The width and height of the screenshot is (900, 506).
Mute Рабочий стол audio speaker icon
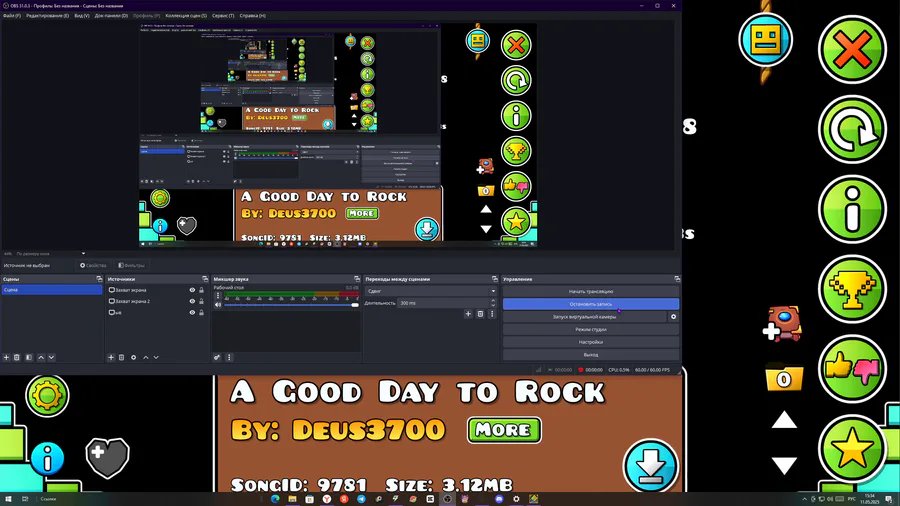click(x=218, y=305)
